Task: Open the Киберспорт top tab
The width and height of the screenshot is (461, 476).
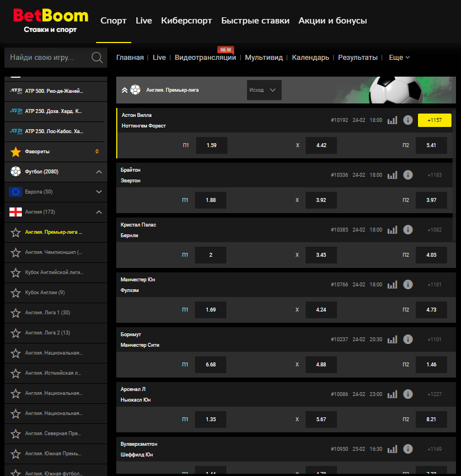Action: (x=187, y=21)
